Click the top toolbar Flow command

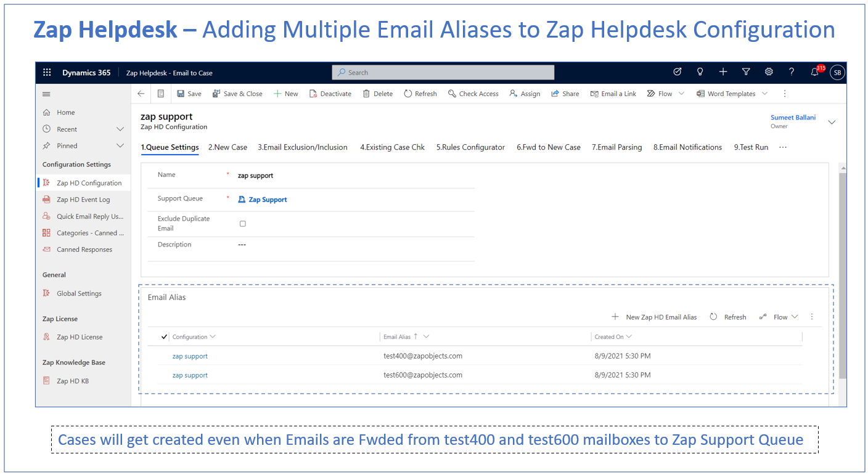(660, 94)
